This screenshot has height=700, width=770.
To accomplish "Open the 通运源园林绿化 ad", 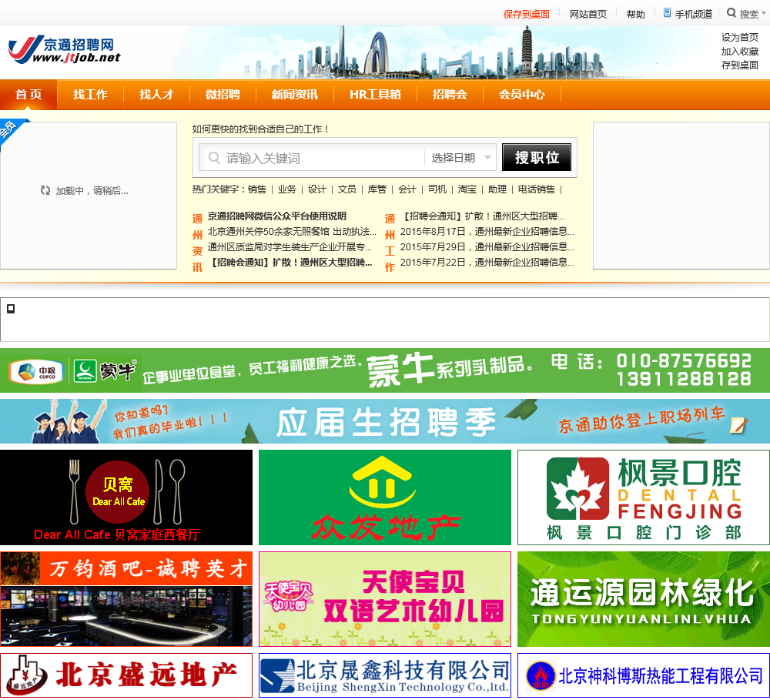I will (643, 599).
